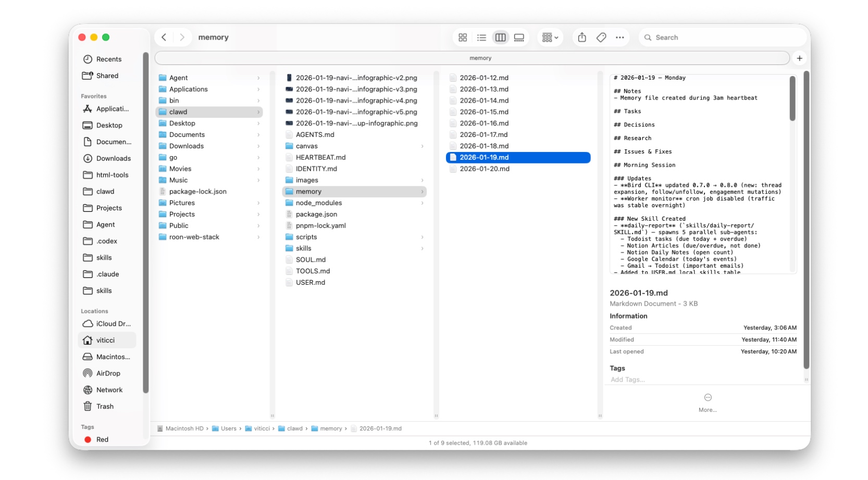Click the Edit Tags icon

click(601, 37)
